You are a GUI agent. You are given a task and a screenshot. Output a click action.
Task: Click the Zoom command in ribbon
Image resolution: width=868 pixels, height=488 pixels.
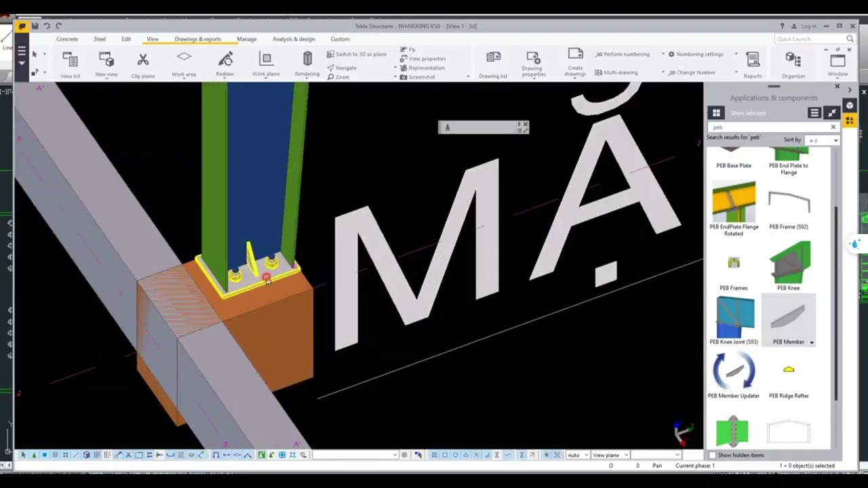338,77
